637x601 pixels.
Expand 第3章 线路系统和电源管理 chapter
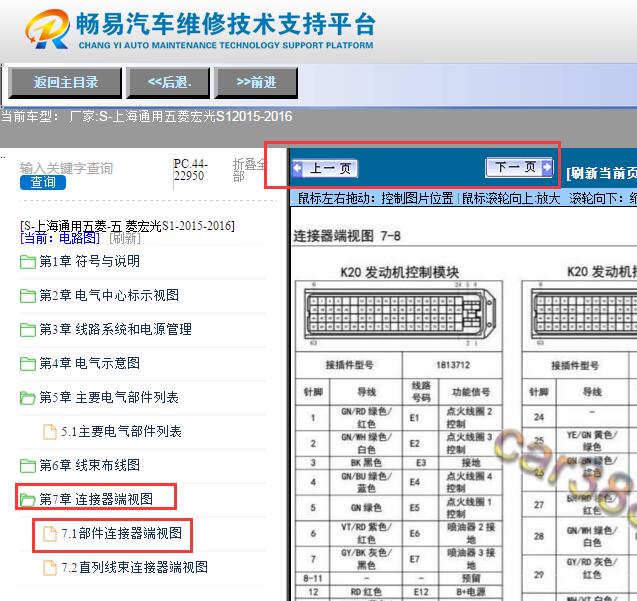pos(115,330)
